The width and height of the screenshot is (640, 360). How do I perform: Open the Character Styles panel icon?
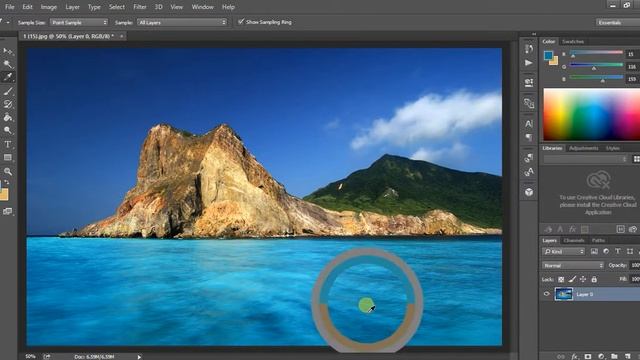coord(529,172)
